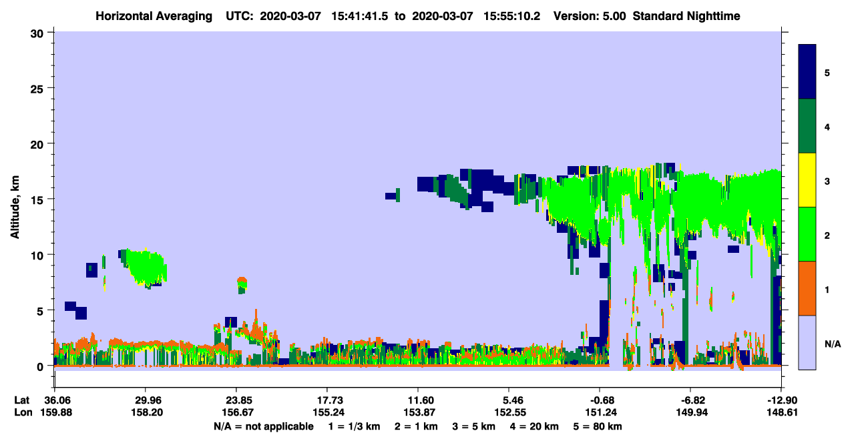
Task: Click legend text '2 = 1 km'
Action: (416, 426)
